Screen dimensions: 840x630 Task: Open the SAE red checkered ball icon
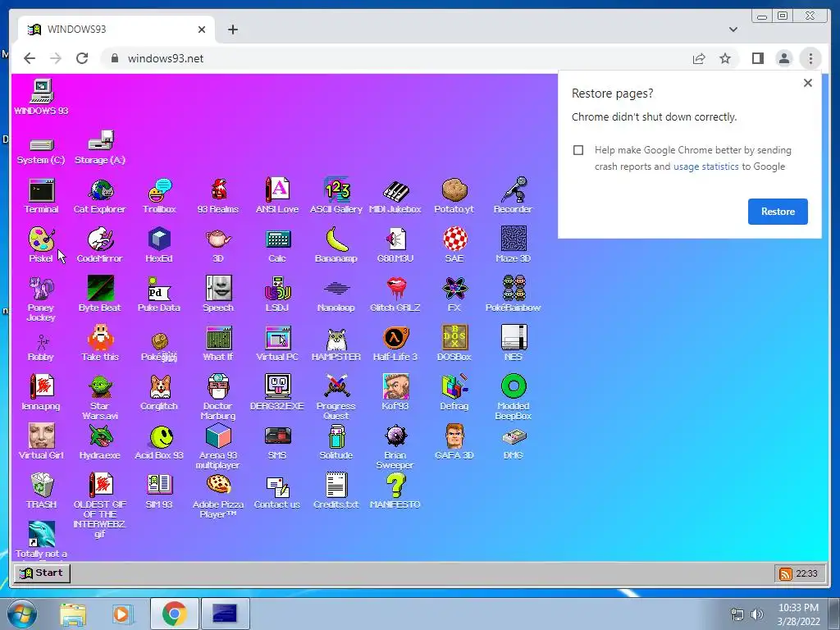tap(454, 245)
